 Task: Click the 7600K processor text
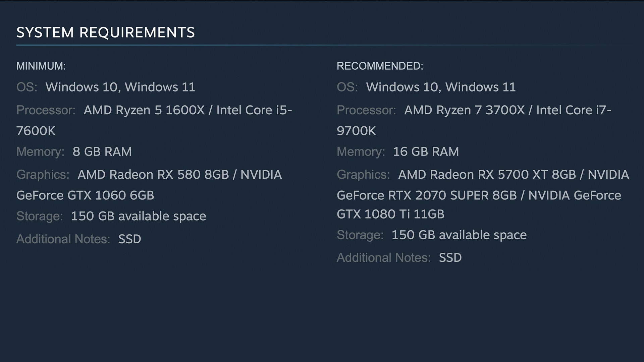pos(36,131)
